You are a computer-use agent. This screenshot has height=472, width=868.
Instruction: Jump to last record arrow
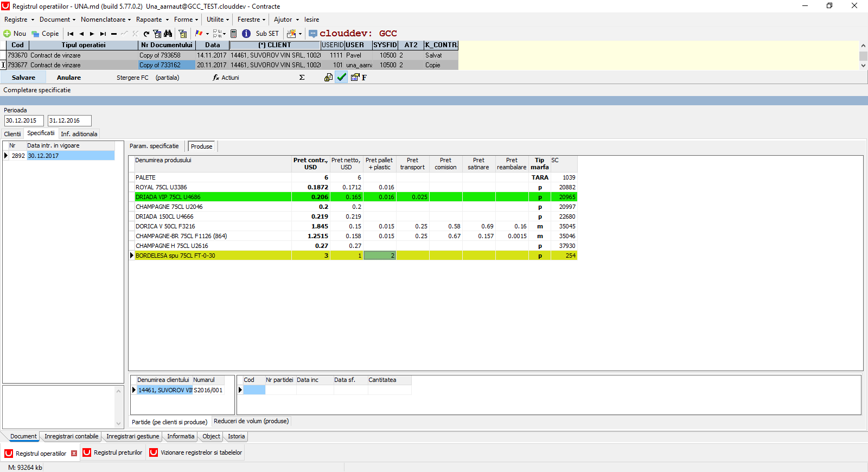[103, 34]
